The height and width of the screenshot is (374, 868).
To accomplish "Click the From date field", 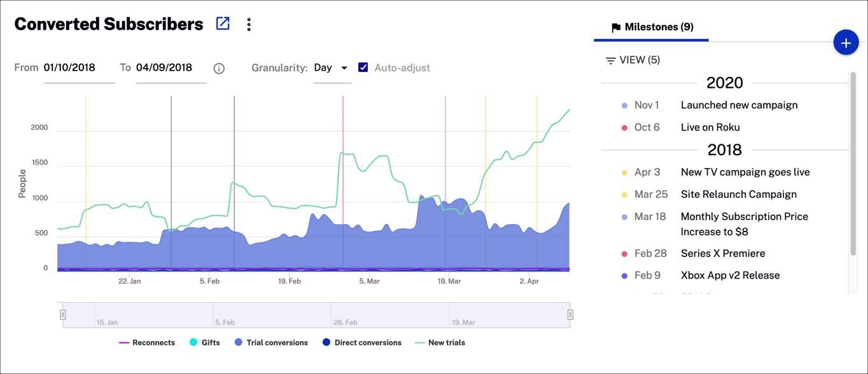I will [x=78, y=68].
